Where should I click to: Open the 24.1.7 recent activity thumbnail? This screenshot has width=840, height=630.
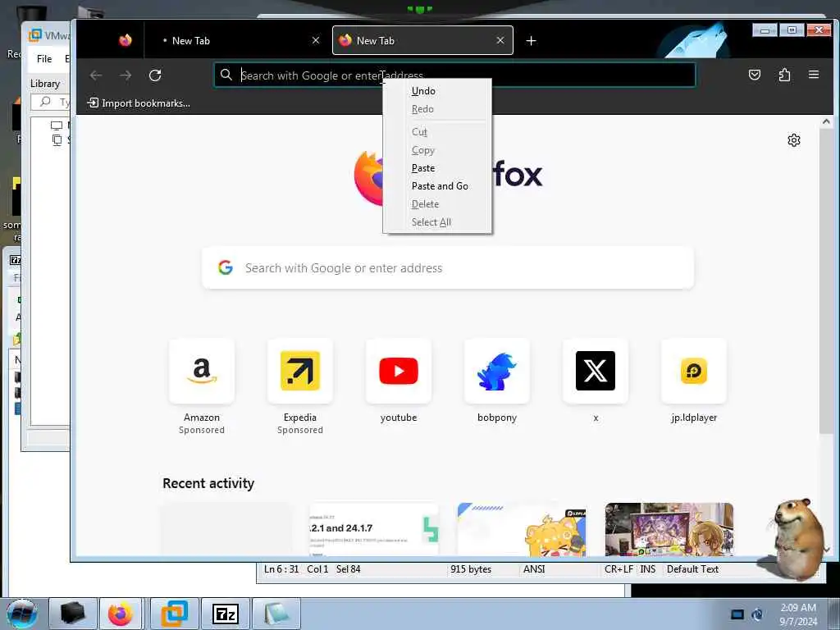click(374, 529)
